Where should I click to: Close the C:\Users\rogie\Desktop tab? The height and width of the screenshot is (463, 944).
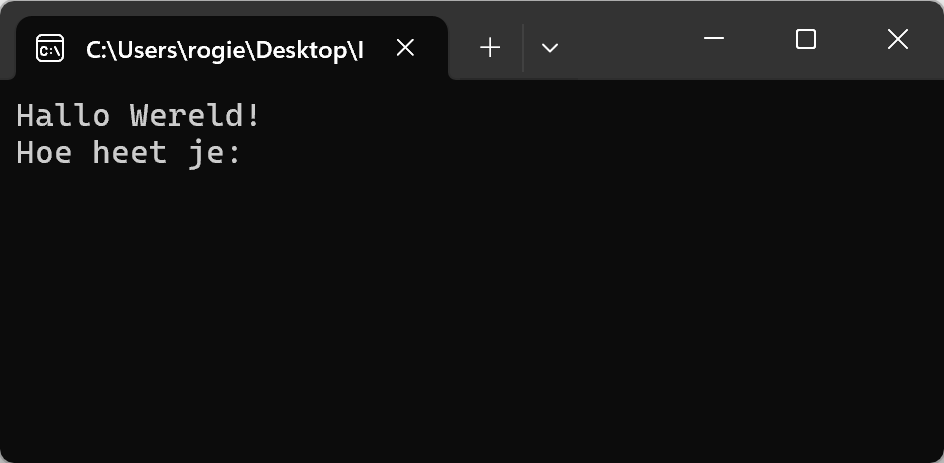405,48
